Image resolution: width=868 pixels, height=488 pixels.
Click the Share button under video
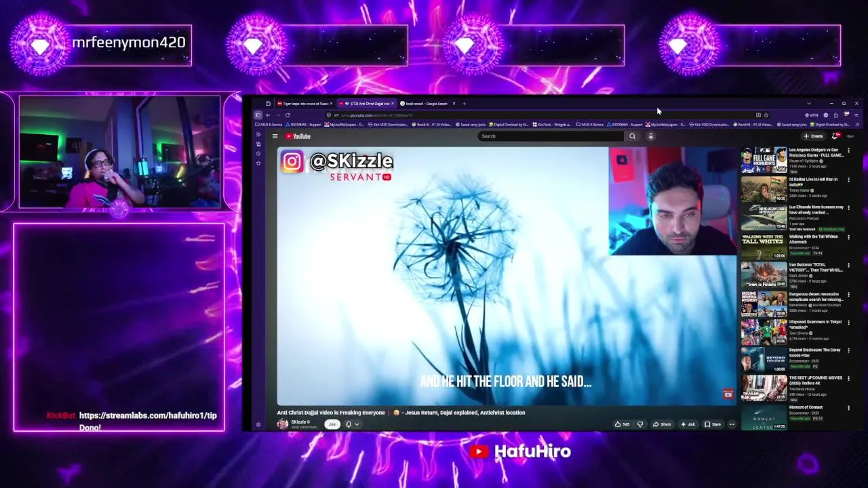click(x=662, y=424)
